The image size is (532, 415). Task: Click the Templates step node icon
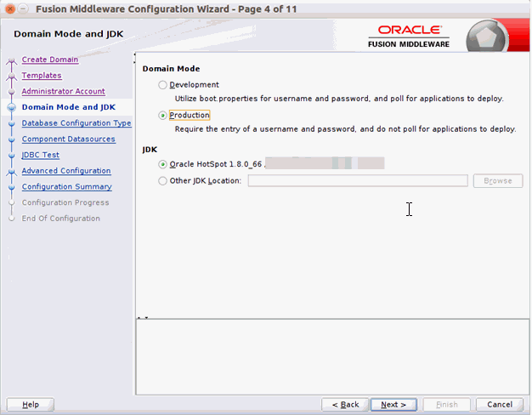(x=12, y=76)
